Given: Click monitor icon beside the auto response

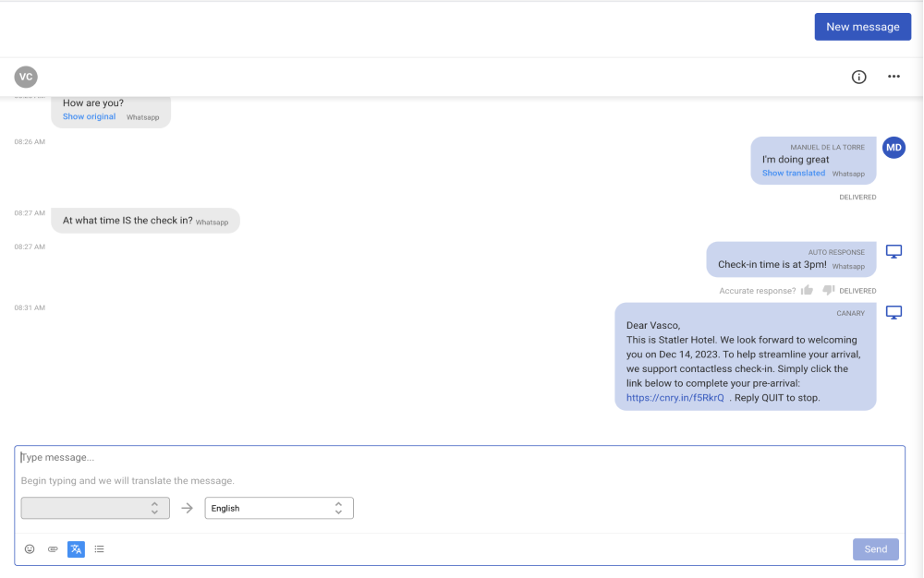Looking at the screenshot, I should click(x=894, y=251).
